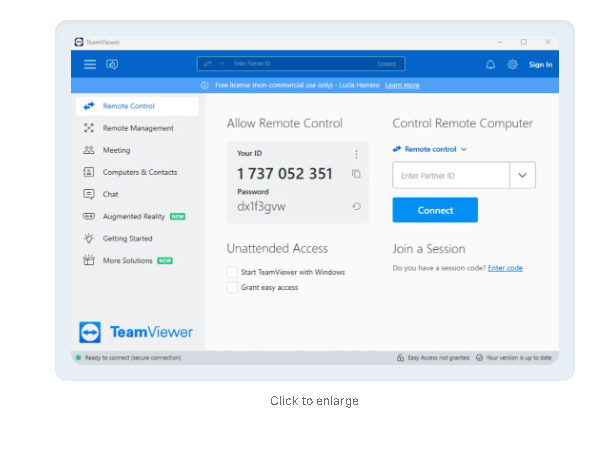
Task: Click the small Connect button in the top bar
Action: click(x=386, y=64)
